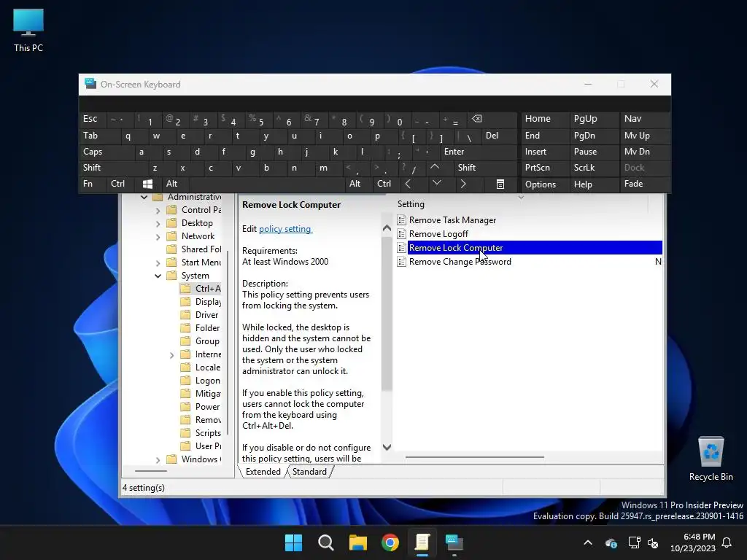Select the Remove Lock Computer setting row

[x=529, y=248]
